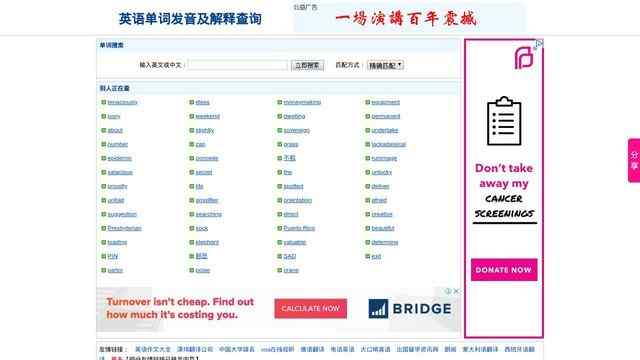
Task: Open the pink share tab on right edge
Action: click(634, 160)
